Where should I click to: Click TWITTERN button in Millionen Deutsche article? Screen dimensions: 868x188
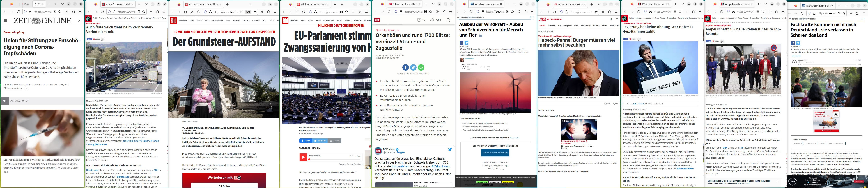320,141
